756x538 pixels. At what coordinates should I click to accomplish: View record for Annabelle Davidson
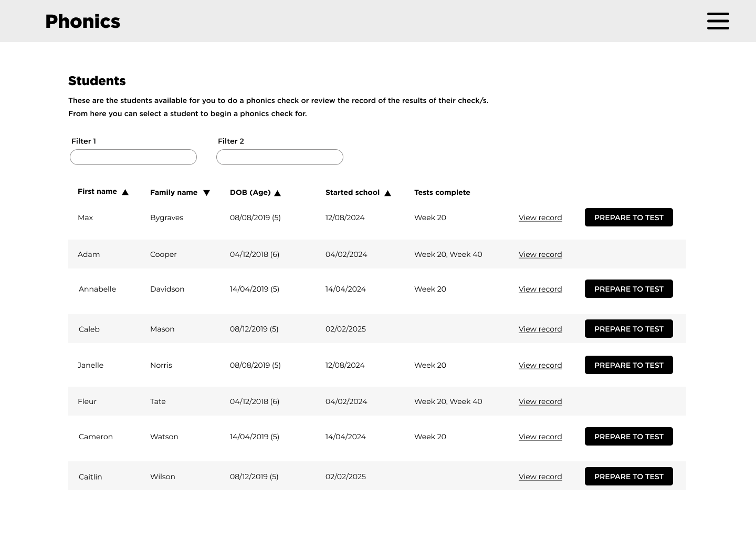click(x=540, y=289)
